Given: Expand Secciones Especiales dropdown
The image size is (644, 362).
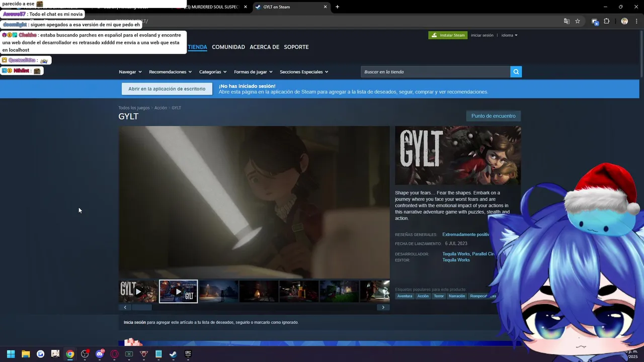Looking at the screenshot, I should (304, 72).
